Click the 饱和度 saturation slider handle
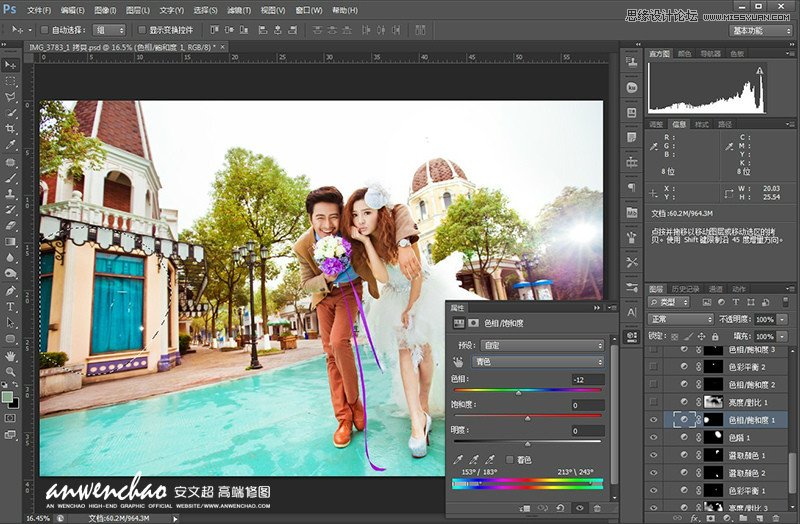Image resolution: width=800 pixels, height=524 pixels. (528, 418)
